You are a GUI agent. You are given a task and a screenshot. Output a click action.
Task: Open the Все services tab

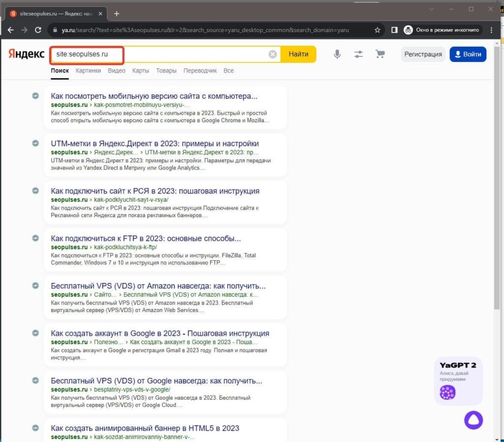coord(228,70)
